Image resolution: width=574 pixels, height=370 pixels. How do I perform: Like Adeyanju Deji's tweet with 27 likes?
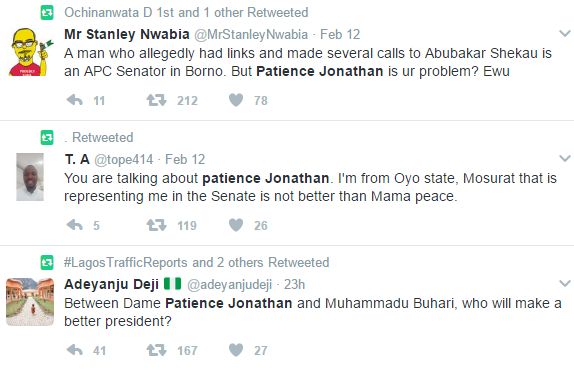coord(236,350)
